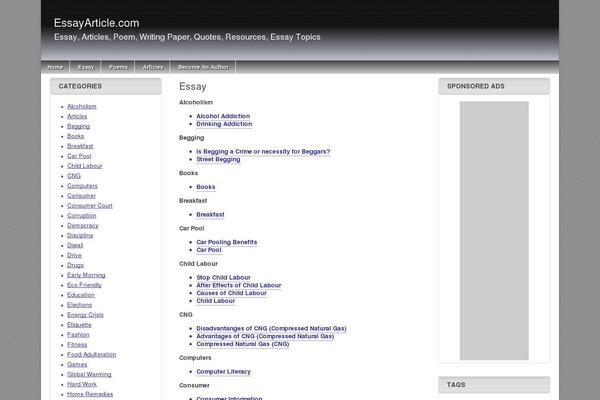
Task: Open Corruption category link
Action: 82,216
